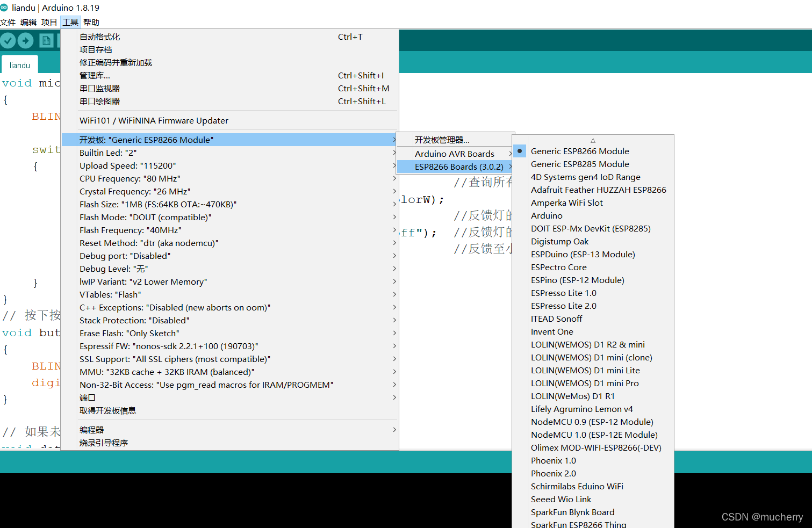Expand the Debug port Disabled submenu
This screenshot has width=812, height=528.
pos(230,256)
